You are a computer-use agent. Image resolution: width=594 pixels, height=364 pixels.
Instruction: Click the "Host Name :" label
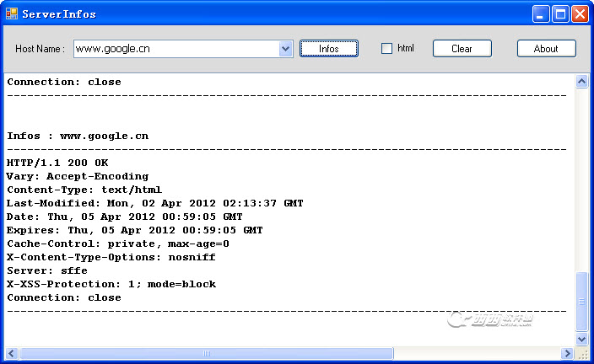coord(40,49)
